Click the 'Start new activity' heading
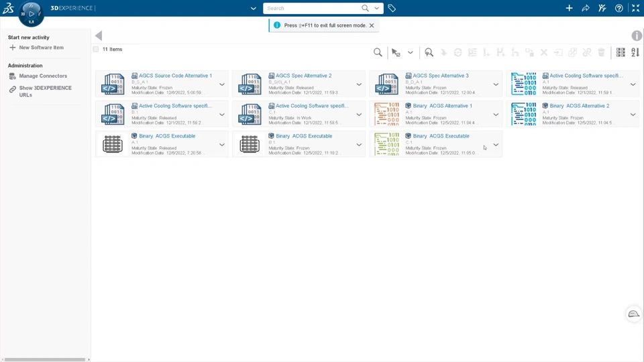This screenshot has width=644, height=362. click(28, 38)
